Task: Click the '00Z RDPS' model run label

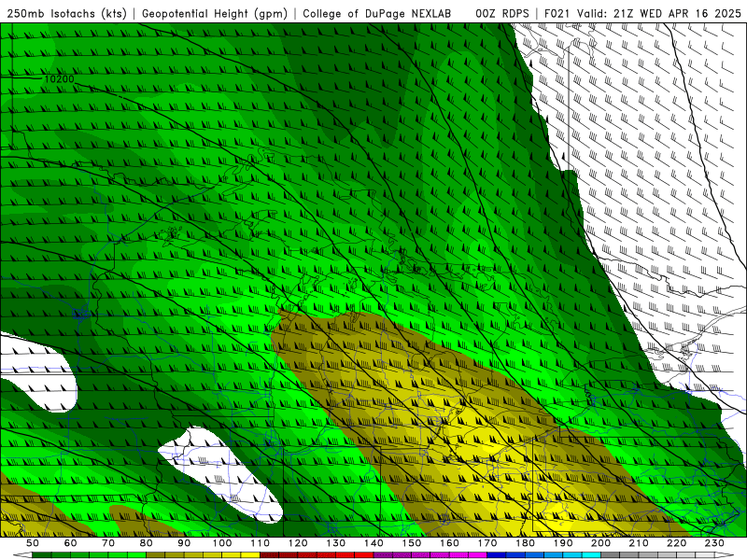Action: coord(501,14)
